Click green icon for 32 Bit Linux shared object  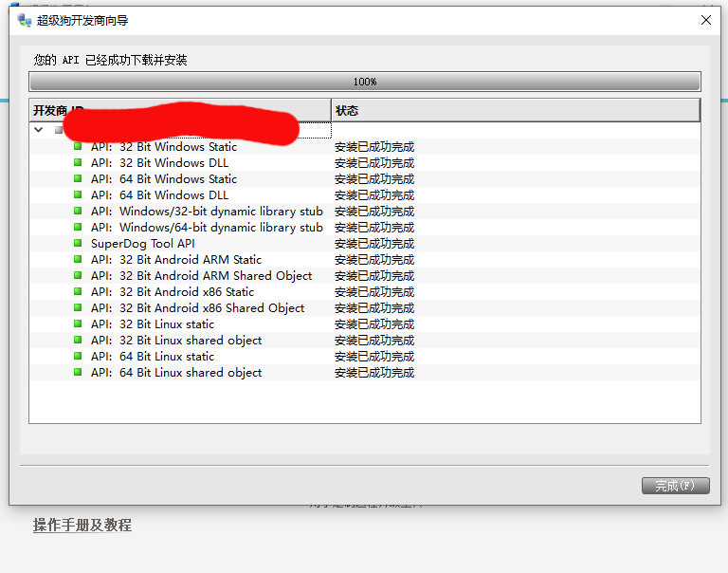78,340
